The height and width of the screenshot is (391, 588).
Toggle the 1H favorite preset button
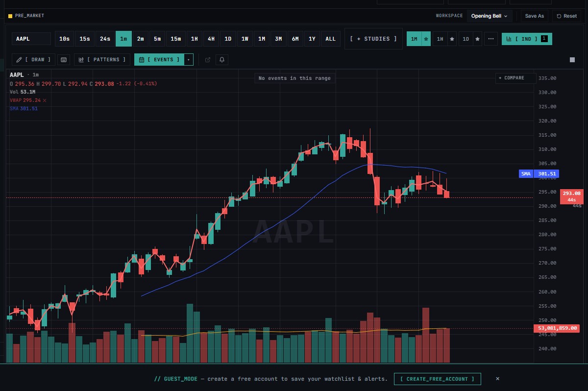(440, 39)
